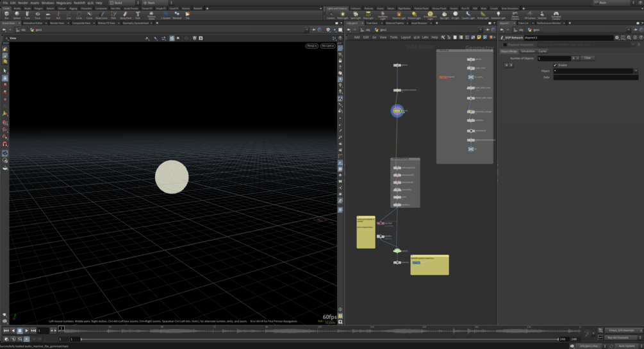Select the Metaball shelf tool
Viewport: 644px width, 349px height.
[177, 15]
